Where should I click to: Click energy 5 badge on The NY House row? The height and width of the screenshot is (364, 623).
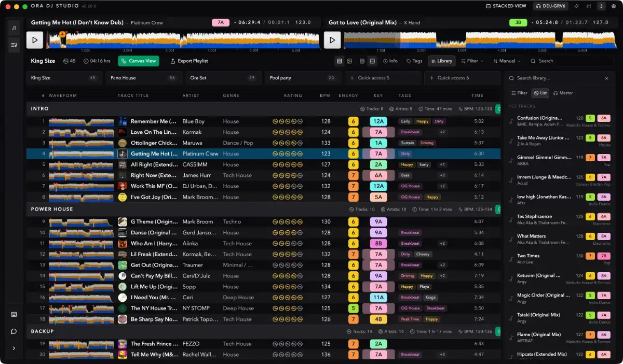pyautogui.click(x=353, y=308)
